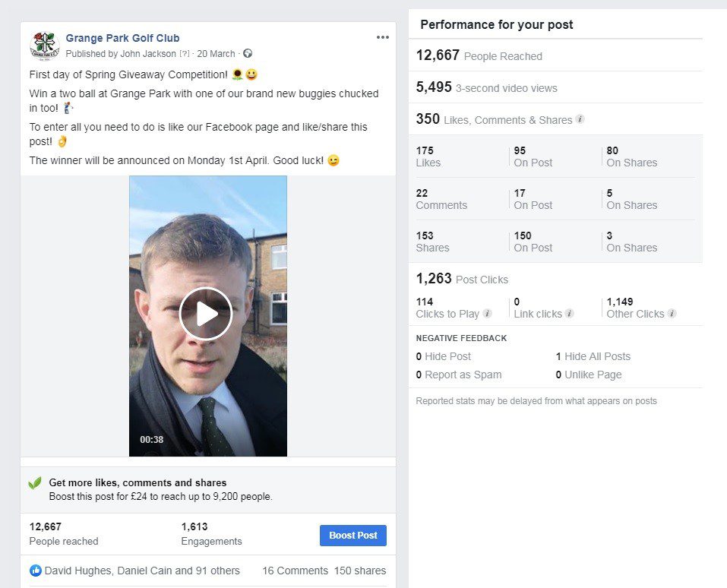Open the 150 shares link
This screenshot has height=588, width=727.
360,571
